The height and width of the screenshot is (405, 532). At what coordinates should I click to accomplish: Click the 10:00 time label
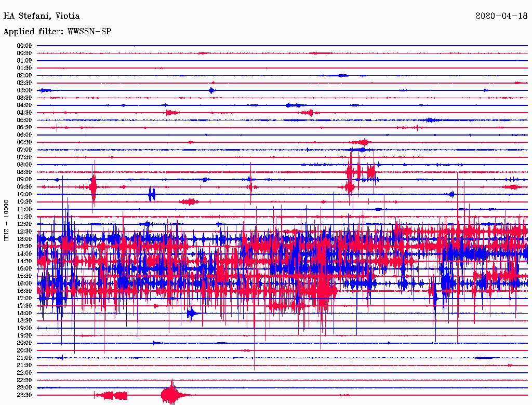[x=24, y=194]
